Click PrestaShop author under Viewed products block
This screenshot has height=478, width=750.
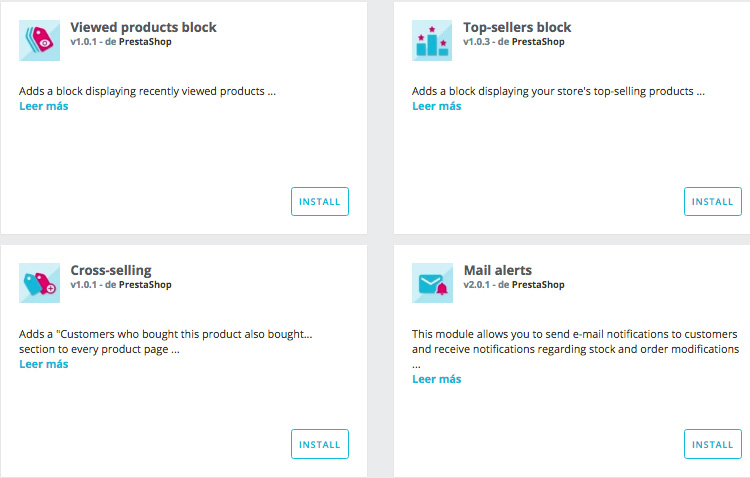coord(145,42)
